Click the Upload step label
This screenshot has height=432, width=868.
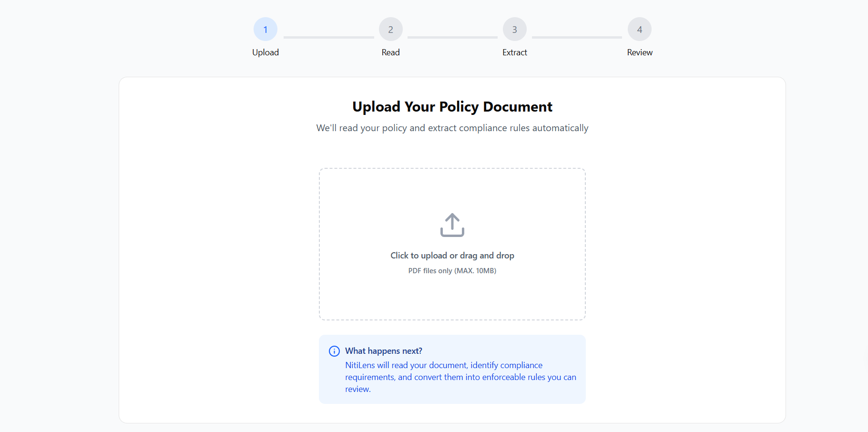pyautogui.click(x=266, y=52)
